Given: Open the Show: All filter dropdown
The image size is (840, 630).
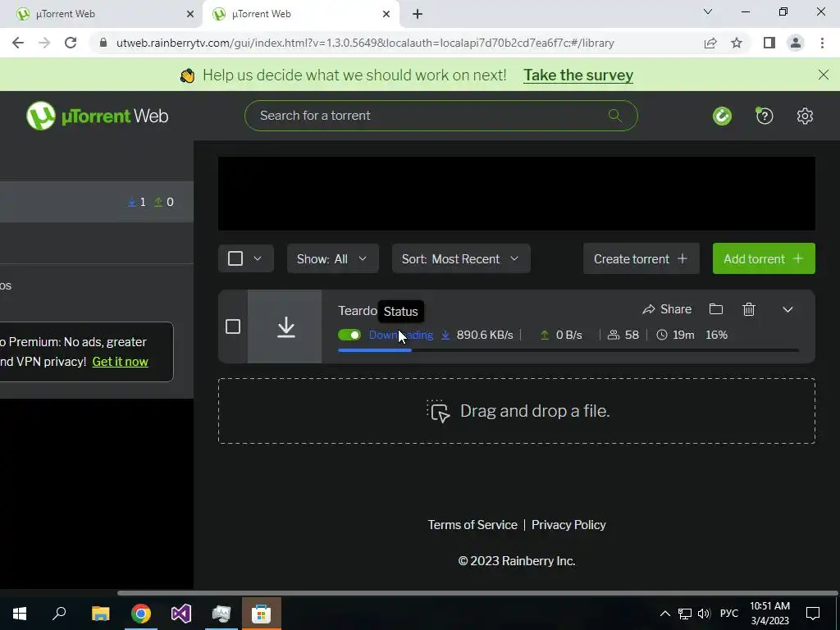Looking at the screenshot, I should click(333, 258).
